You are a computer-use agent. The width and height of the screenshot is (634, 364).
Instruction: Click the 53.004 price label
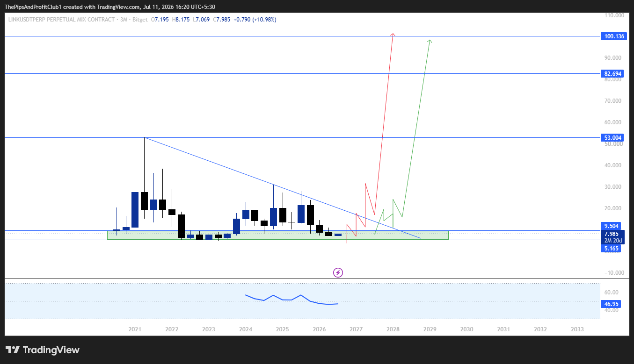tap(613, 137)
